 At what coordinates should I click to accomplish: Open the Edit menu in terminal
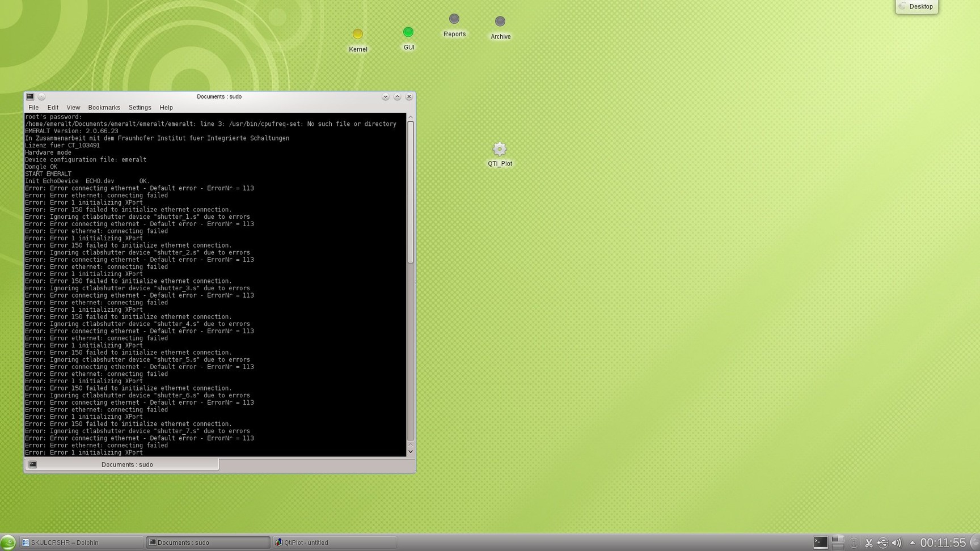click(x=53, y=108)
